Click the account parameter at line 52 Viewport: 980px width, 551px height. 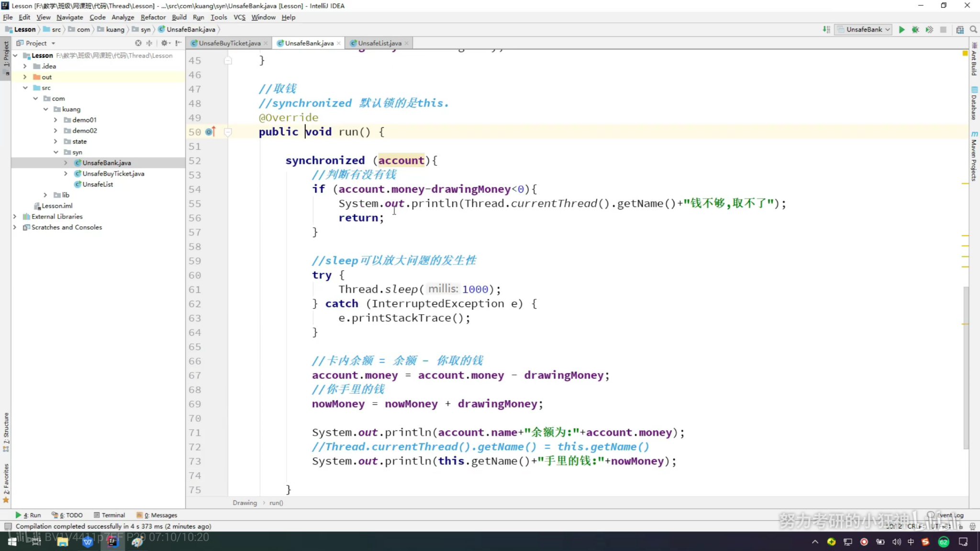[401, 160]
